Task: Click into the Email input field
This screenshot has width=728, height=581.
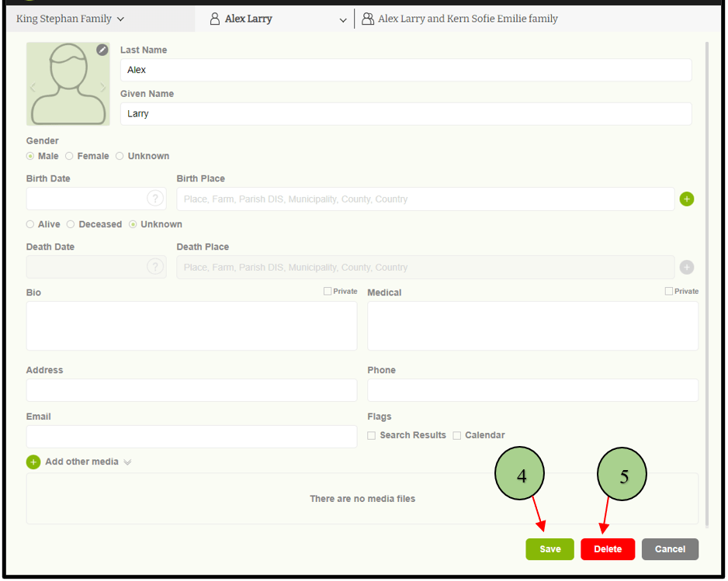Action: click(192, 437)
